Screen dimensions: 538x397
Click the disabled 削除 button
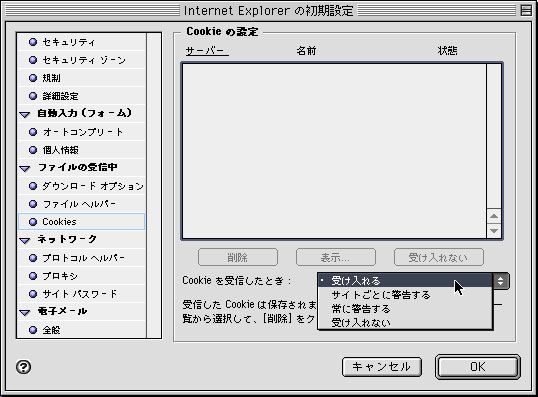[238, 257]
